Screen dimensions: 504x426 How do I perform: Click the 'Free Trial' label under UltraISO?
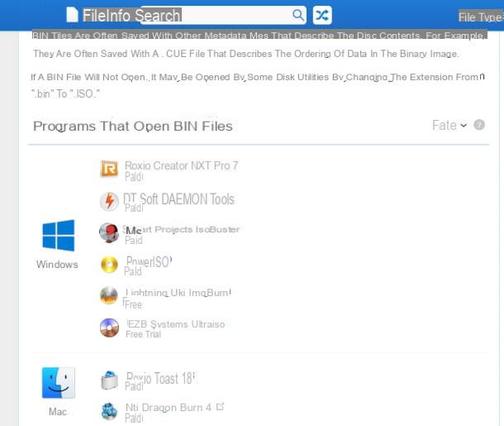144,334
